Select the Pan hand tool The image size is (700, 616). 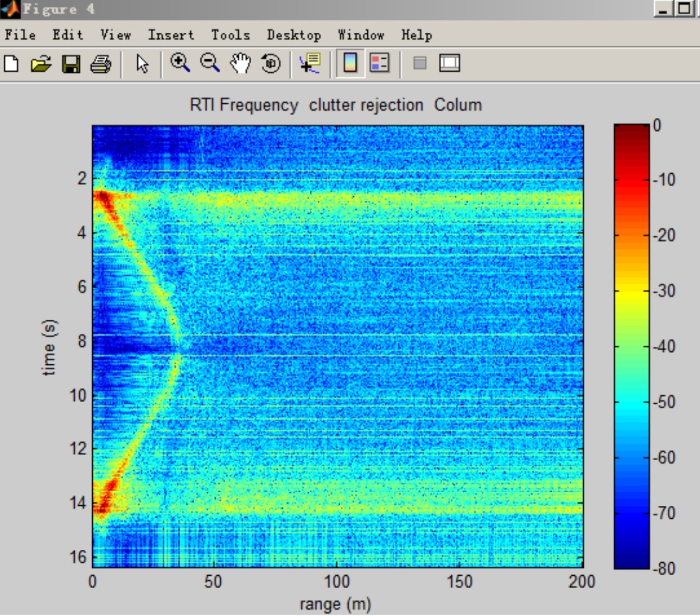(x=240, y=63)
